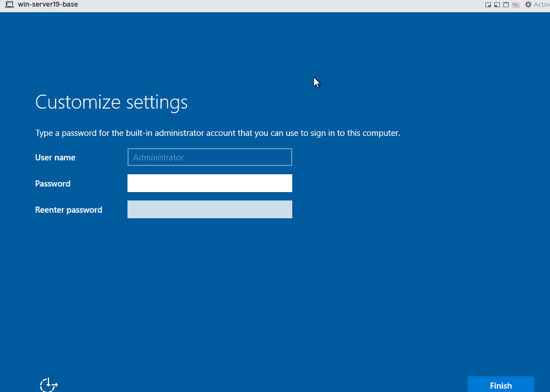
Task: Click the "User name" label
Action: coord(55,158)
